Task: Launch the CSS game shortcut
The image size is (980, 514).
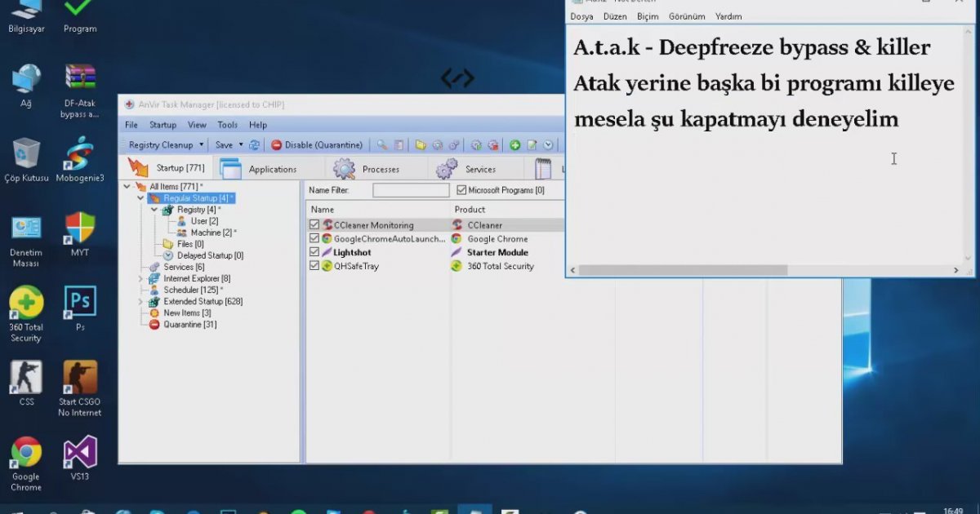Action: 26,383
